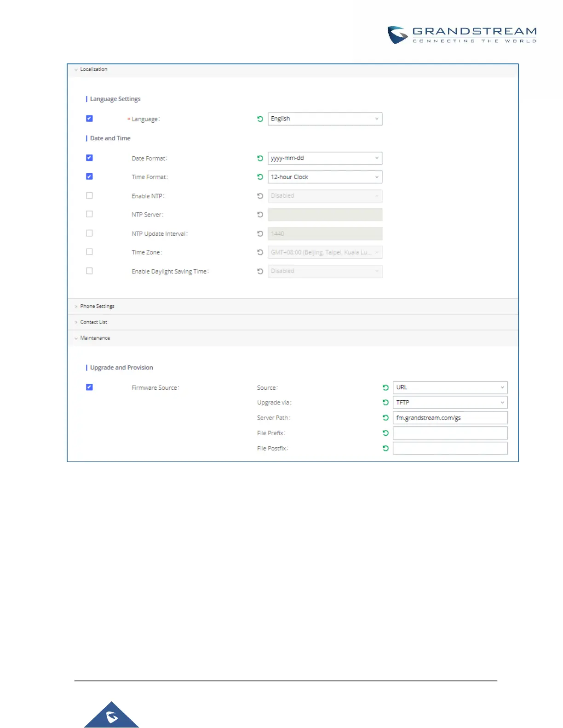Click into the Server Path input field
The image size is (563, 728).
pyautogui.click(x=450, y=418)
